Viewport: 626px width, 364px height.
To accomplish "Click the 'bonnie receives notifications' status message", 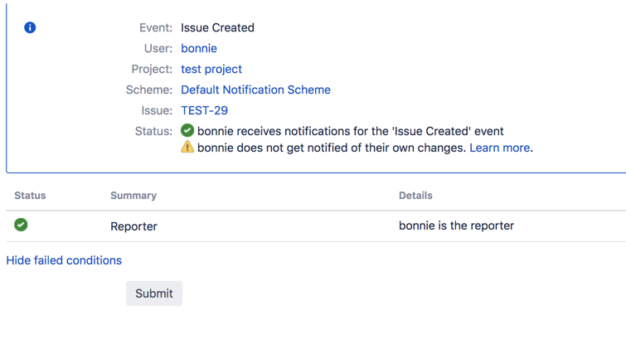I will 351,131.
